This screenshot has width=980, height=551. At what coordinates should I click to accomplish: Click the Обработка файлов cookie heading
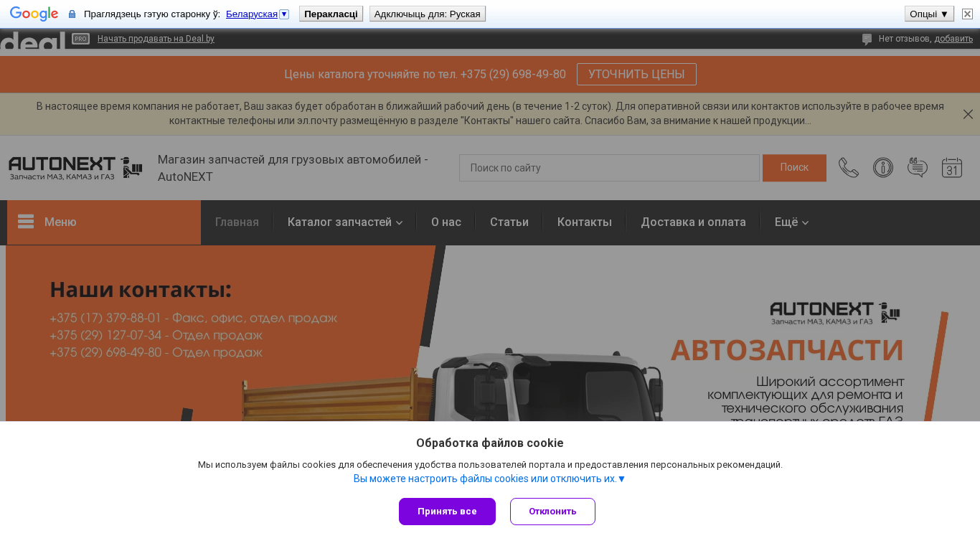tap(490, 443)
